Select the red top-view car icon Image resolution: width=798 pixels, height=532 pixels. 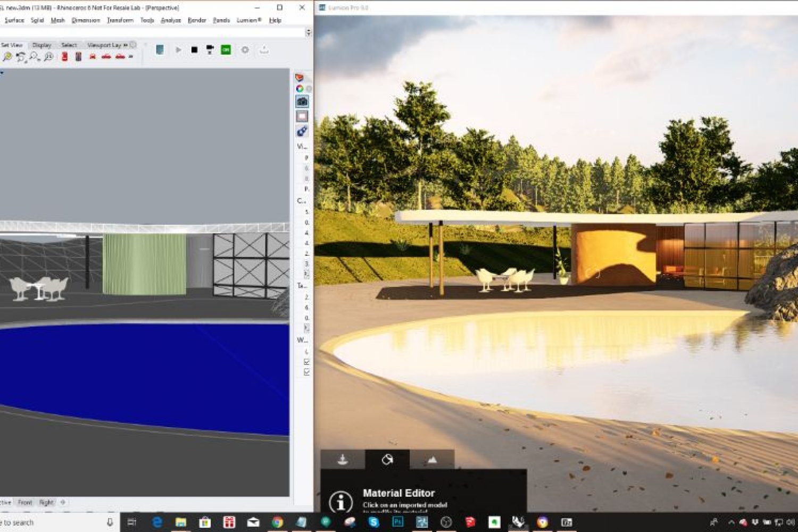pyautogui.click(x=64, y=56)
